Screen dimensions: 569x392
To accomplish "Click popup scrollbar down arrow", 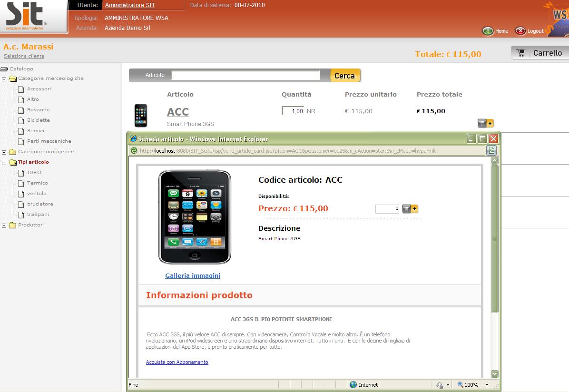I will tap(495, 373).
